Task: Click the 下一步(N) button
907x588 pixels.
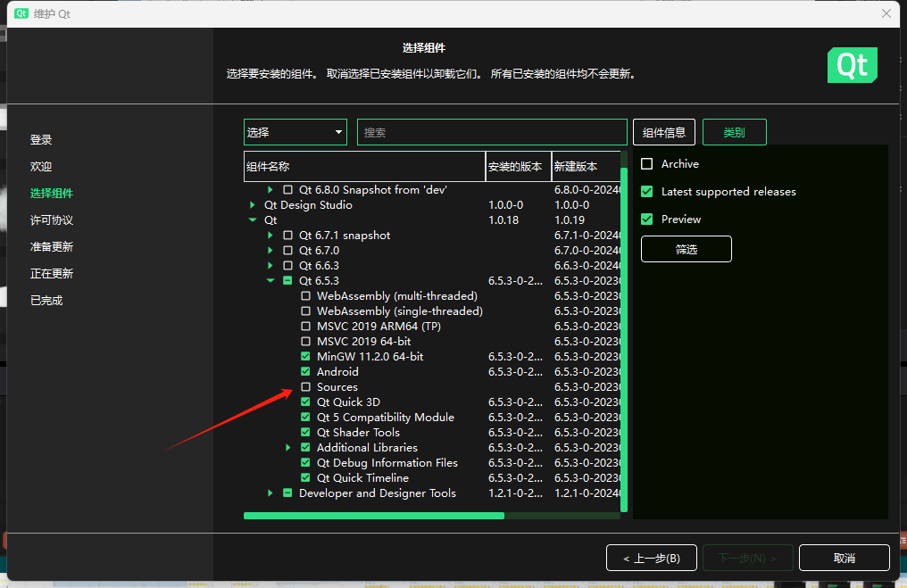Action: click(x=747, y=558)
